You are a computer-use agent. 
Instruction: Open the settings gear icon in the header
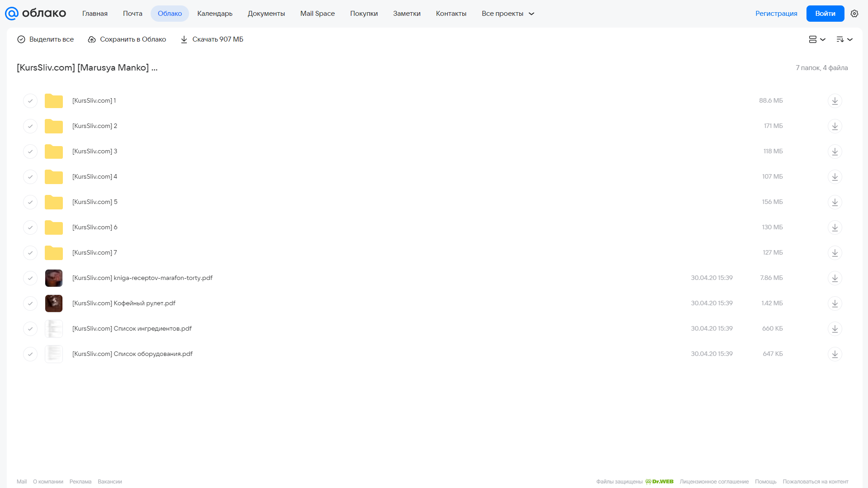pyautogui.click(x=854, y=14)
